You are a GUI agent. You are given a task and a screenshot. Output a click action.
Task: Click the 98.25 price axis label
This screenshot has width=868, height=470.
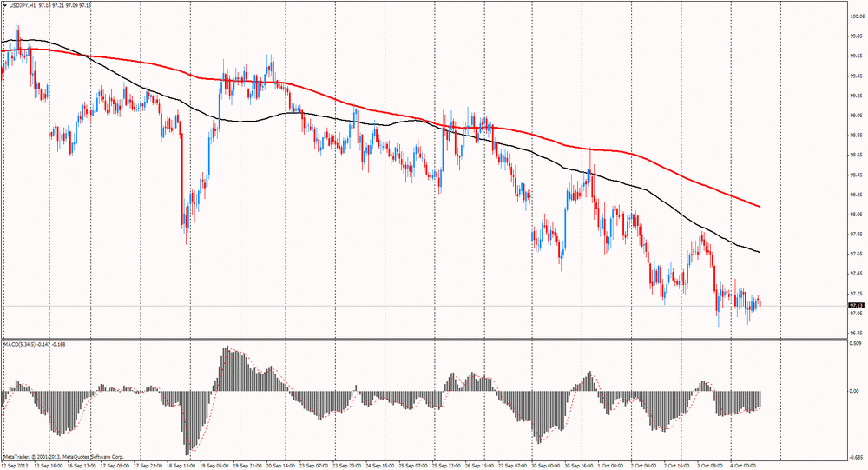coord(856,195)
